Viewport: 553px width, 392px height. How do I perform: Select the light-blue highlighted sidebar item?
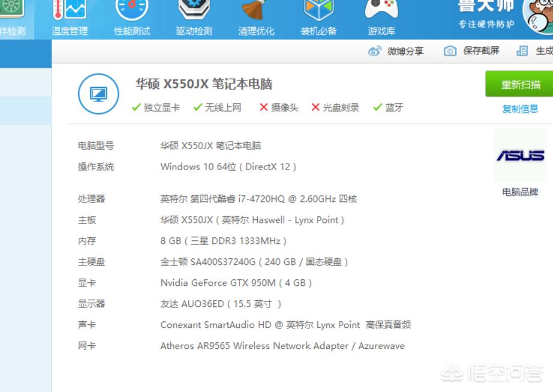click(x=26, y=111)
